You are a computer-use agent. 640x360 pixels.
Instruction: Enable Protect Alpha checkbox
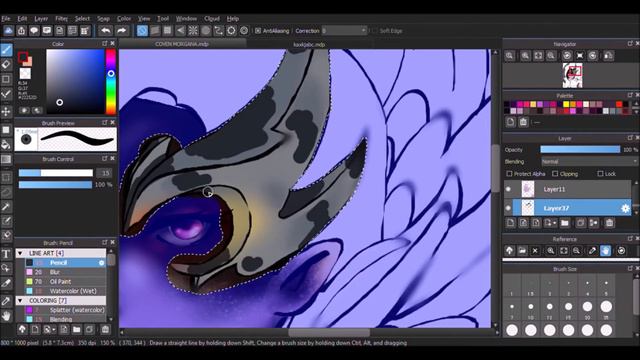pos(509,174)
